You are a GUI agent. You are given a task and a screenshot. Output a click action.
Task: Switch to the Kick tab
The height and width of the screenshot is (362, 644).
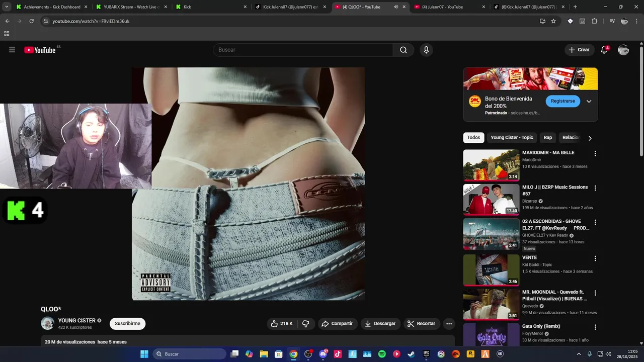pos(211,7)
